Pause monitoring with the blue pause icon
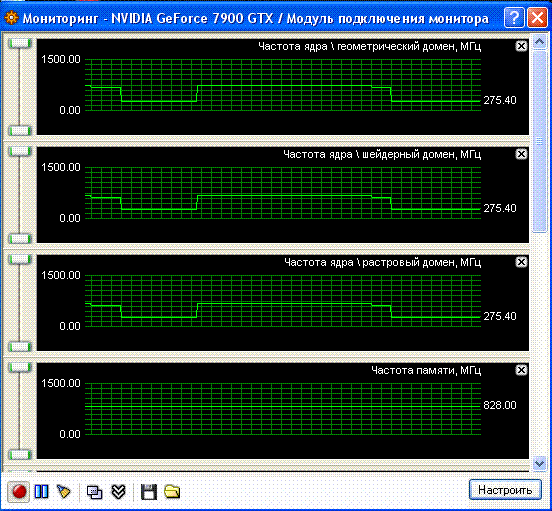Screen dimensions: 552x511 click(42, 491)
